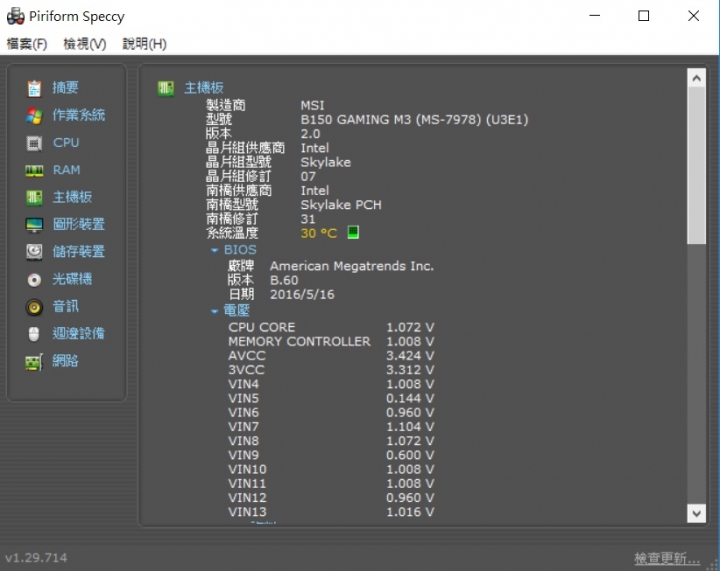Click the green temperature indicator beside 30 °C
Screen dimensions: 720x571
pos(353,232)
